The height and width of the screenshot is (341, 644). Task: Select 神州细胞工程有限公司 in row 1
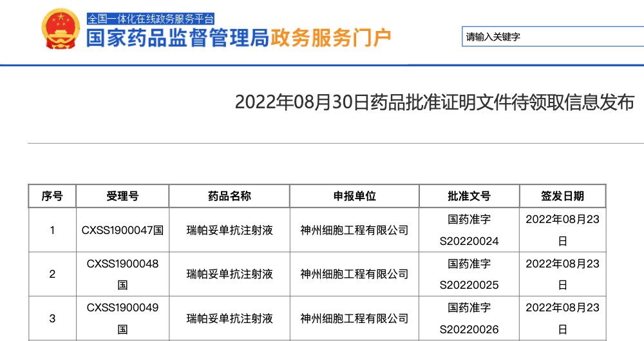tap(354, 230)
